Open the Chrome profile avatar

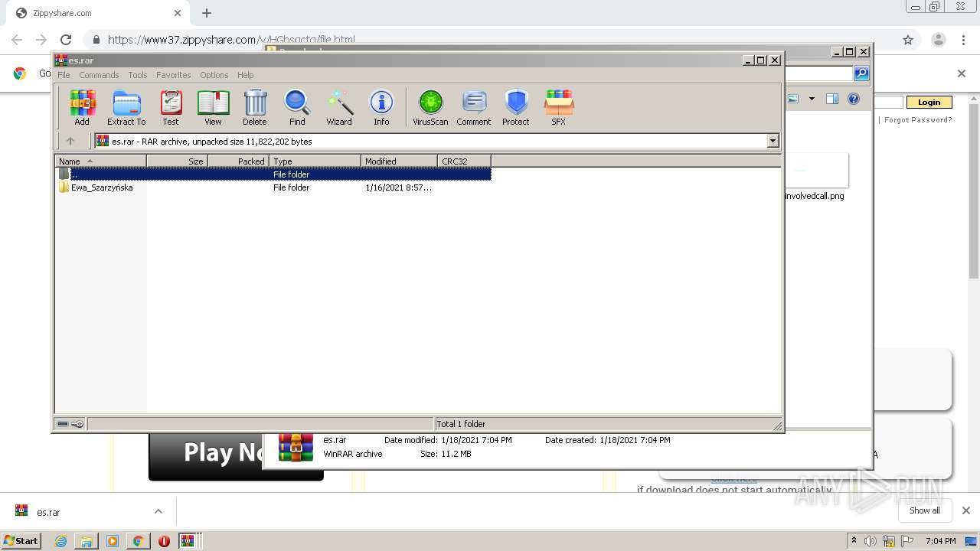938,40
